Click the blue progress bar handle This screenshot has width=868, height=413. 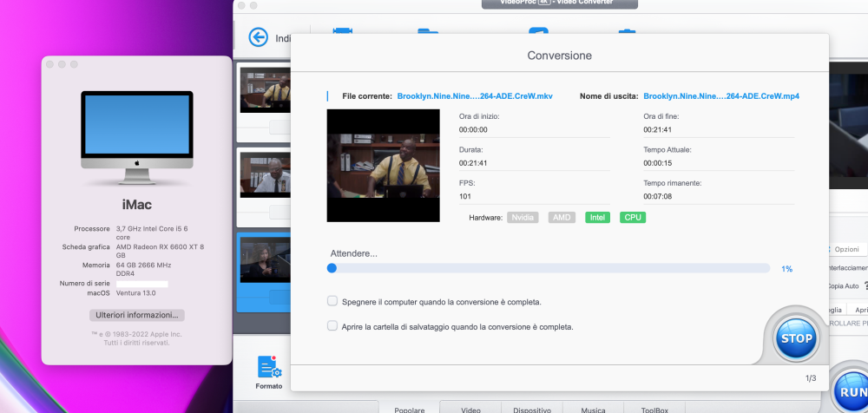pyautogui.click(x=332, y=268)
